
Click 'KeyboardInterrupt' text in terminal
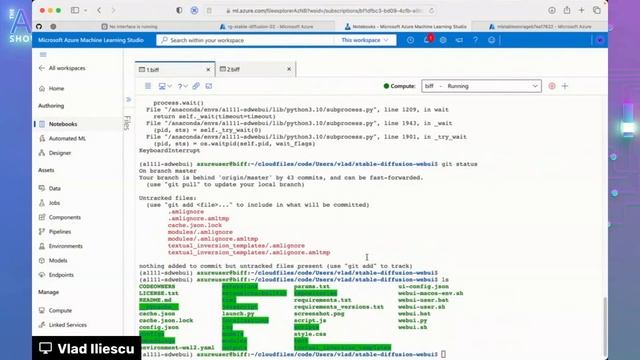[x=169, y=151]
